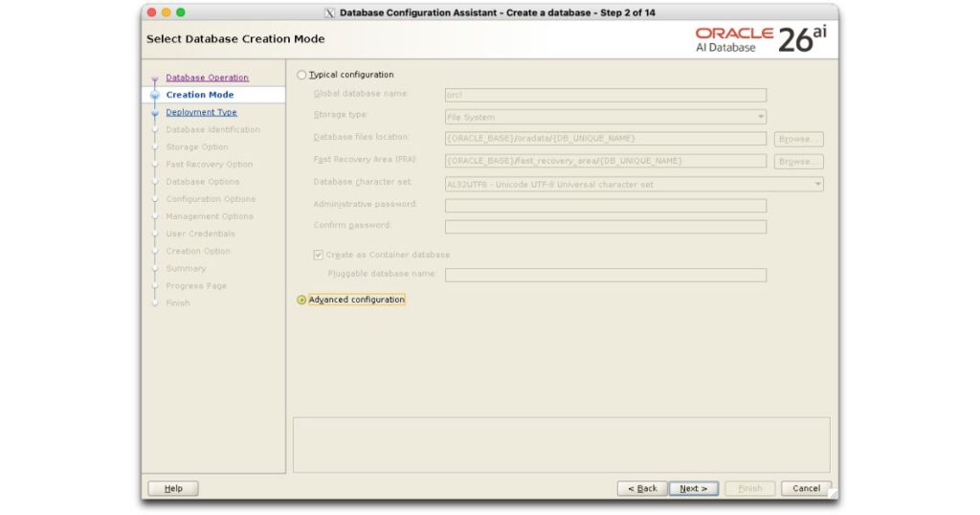Viewport: 980px width, 515px height.
Task: Click the Confirm password field
Action: coord(606,227)
